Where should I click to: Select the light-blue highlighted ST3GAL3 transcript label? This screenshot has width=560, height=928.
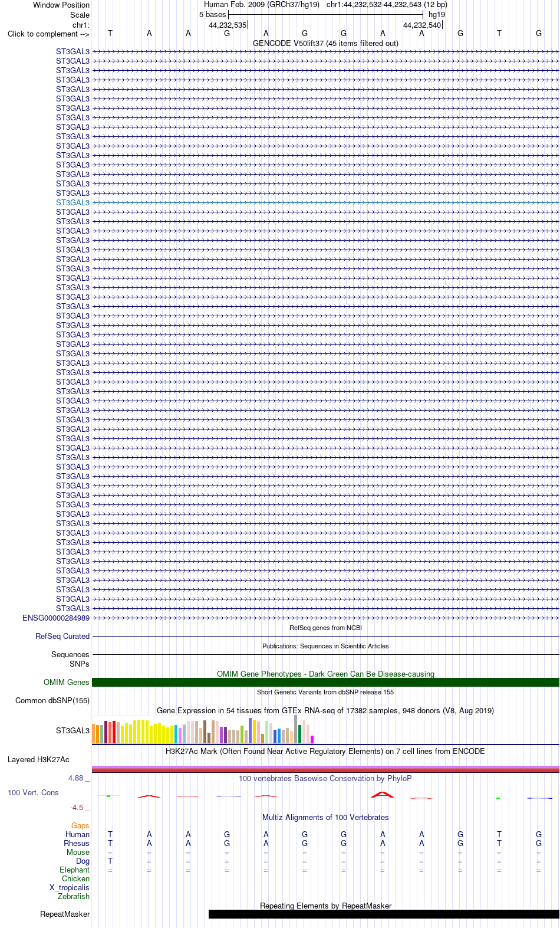coord(73,202)
